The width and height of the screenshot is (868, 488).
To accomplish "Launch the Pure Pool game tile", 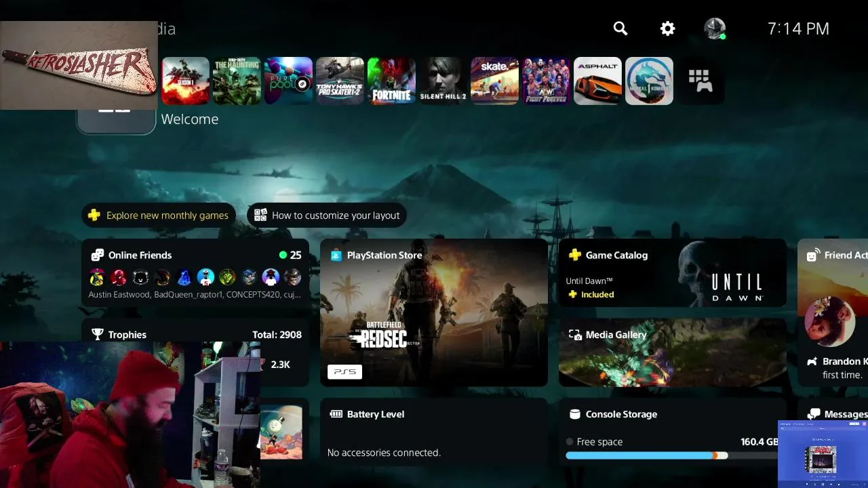I will click(x=288, y=81).
